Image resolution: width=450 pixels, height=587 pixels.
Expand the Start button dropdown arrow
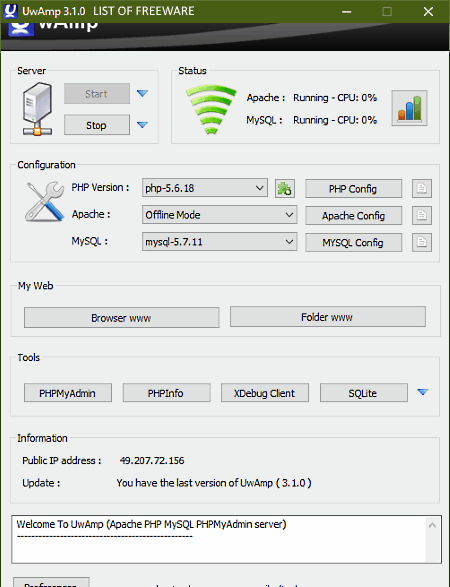(142, 93)
